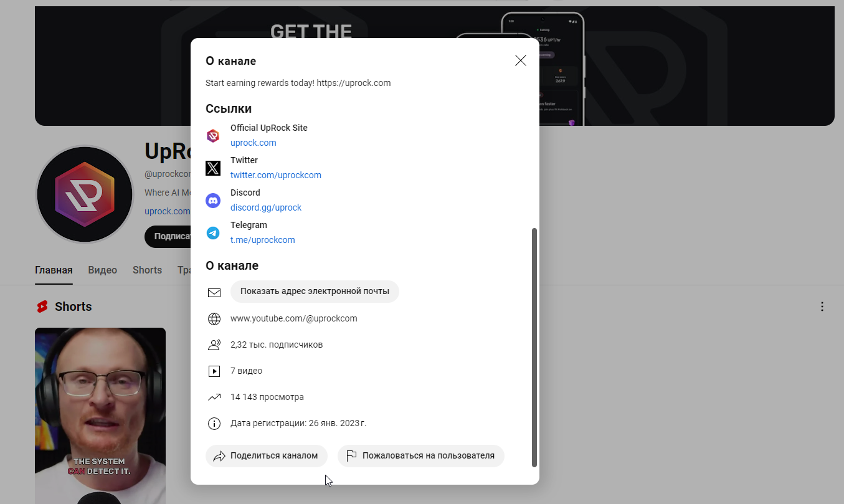Click the Start earning rewards today description
844x504 pixels.
pos(298,83)
